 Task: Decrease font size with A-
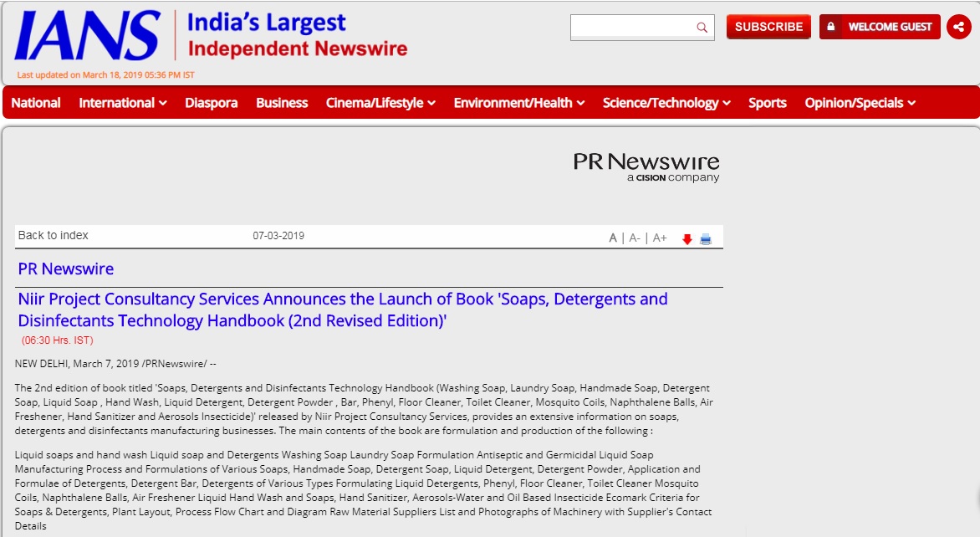click(x=635, y=238)
